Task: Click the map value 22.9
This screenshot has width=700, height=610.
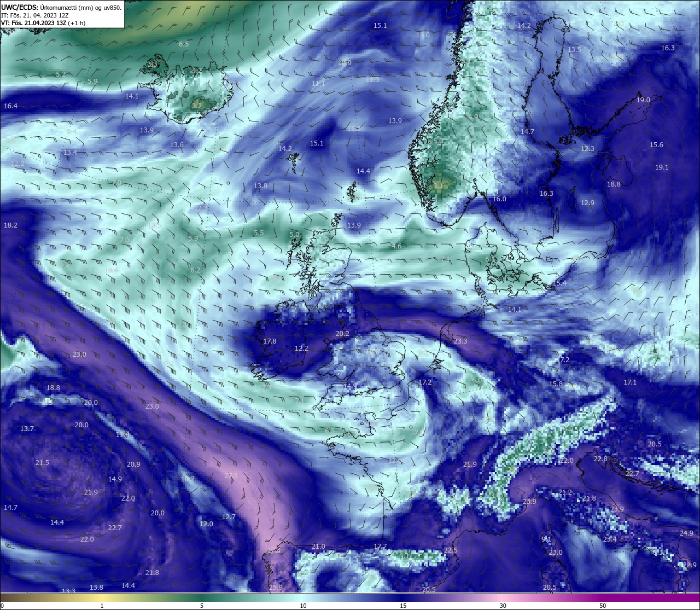Action: pyautogui.click(x=690, y=565)
